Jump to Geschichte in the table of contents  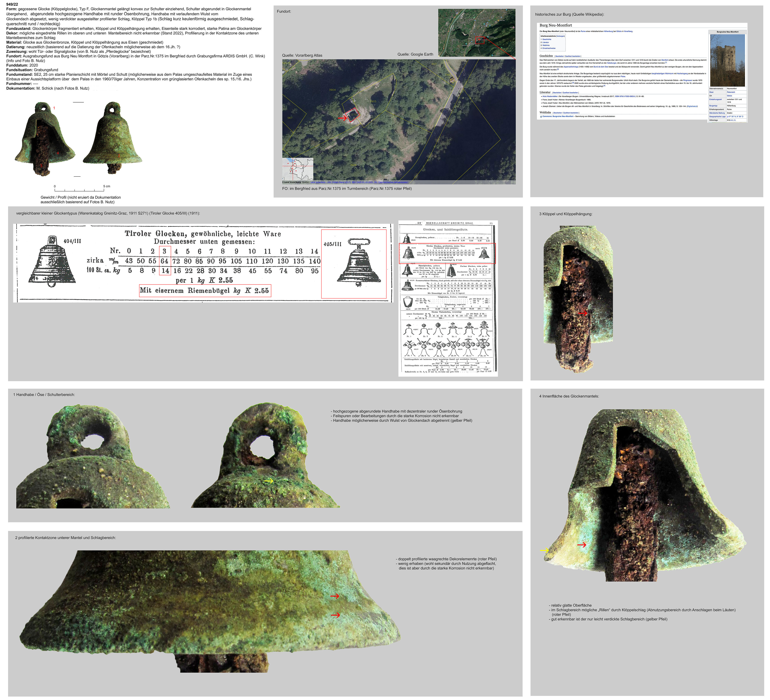(x=547, y=39)
